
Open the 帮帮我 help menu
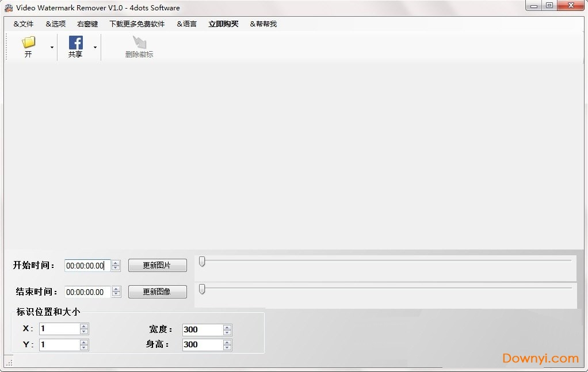coord(263,24)
